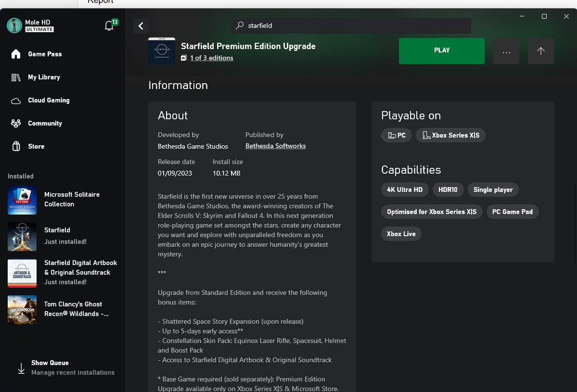This screenshot has width=577, height=392.
Task: Click the search field containing starfield
Action: click(351, 26)
